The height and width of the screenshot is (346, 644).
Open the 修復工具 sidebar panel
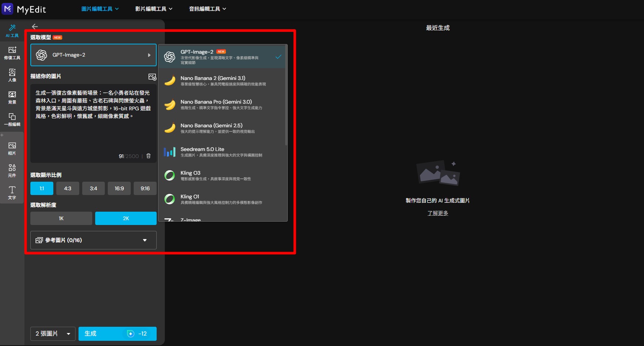[x=12, y=53]
